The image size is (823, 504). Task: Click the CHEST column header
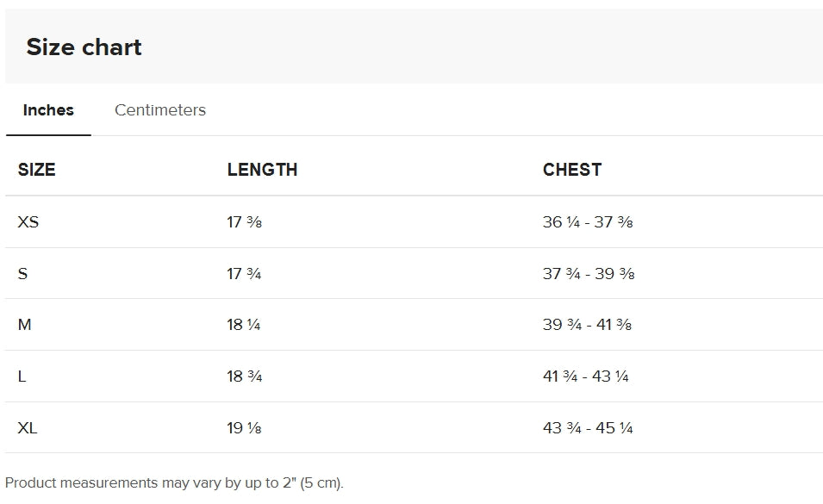pos(572,170)
